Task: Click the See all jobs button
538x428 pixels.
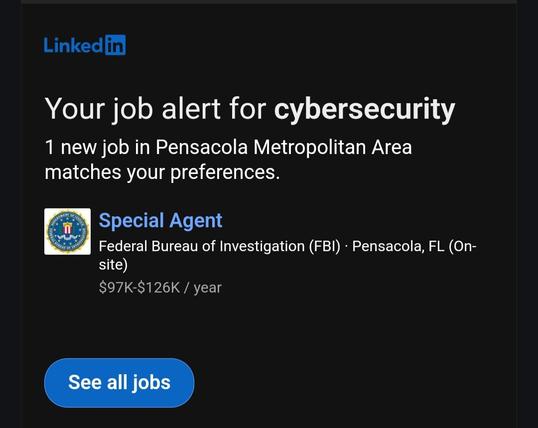Action: (x=119, y=383)
